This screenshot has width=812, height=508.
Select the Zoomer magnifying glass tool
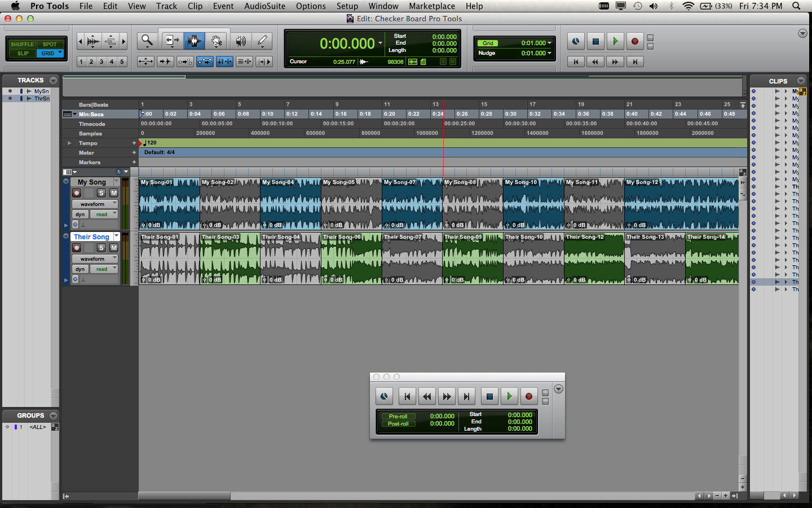147,41
